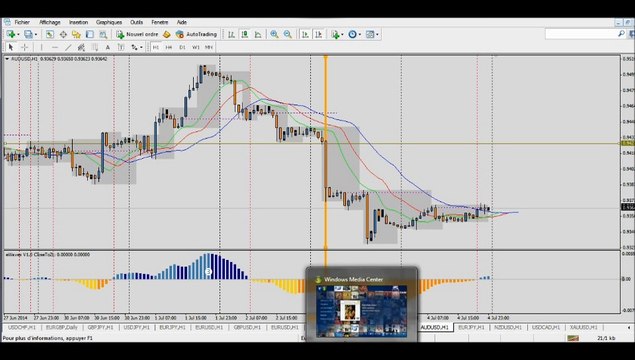Select the text label tool
This screenshot has width=635, height=360.
121,47
